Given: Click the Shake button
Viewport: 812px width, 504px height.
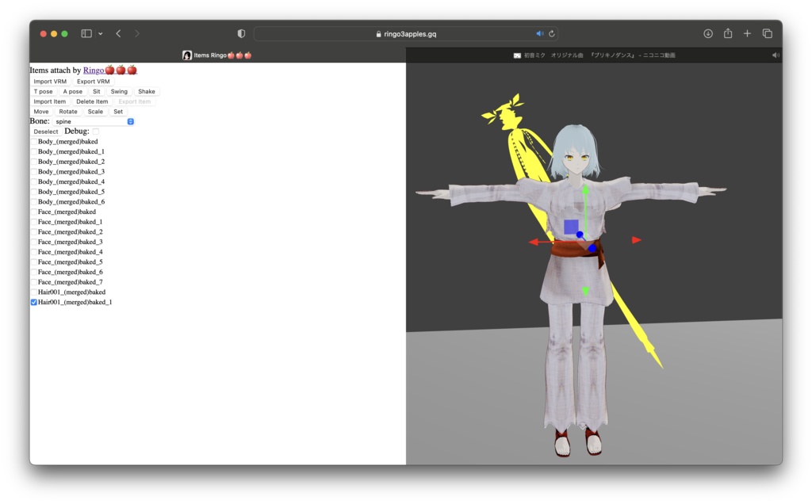Looking at the screenshot, I should tap(147, 91).
